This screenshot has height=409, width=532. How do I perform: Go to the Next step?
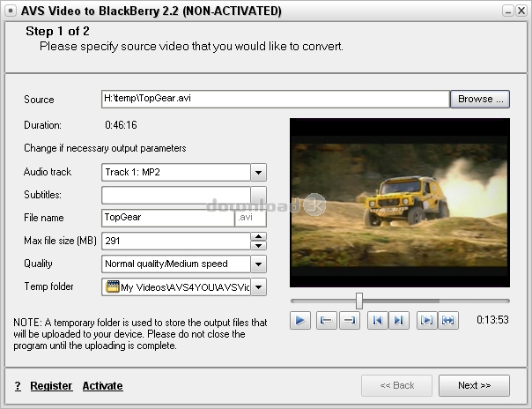pyautogui.click(x=474, y=385)
